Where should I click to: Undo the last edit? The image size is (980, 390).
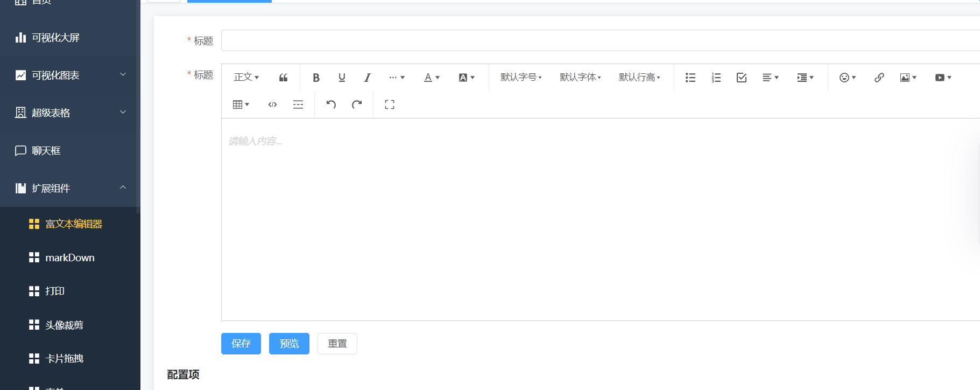(331, 105)
